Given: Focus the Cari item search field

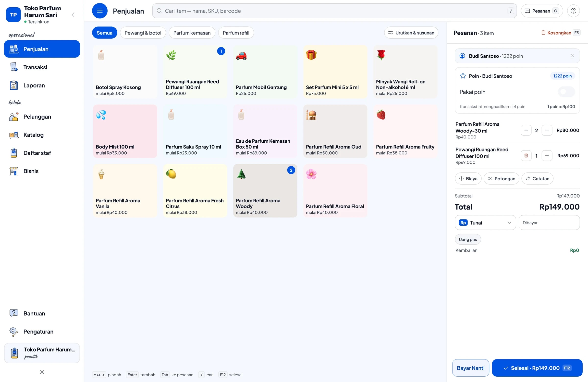Looking at the screenshot, I should [x=334, y=11].
